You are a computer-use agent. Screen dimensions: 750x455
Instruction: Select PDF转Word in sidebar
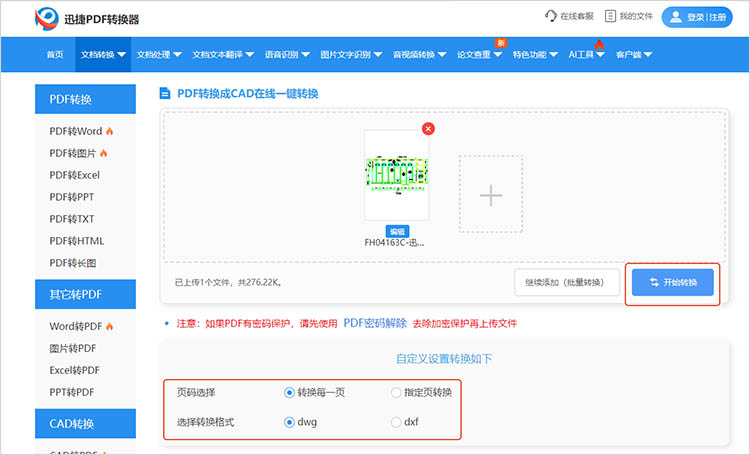click(76, 131)
